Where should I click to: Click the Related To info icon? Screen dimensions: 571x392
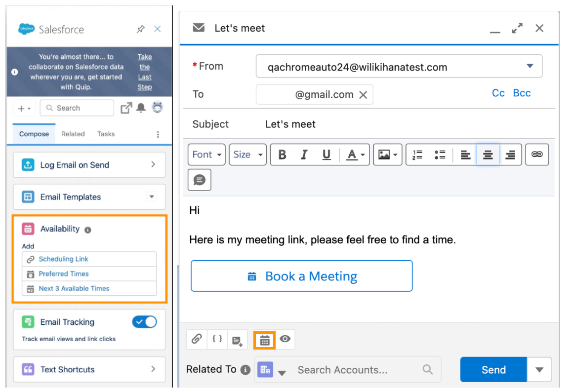pos(246,370)
